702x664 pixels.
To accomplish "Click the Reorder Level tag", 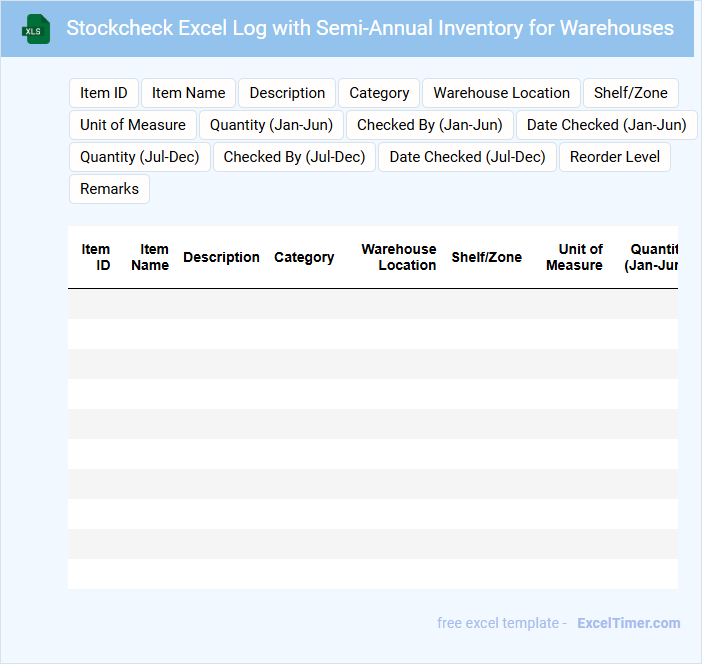I will coord(615,157).
